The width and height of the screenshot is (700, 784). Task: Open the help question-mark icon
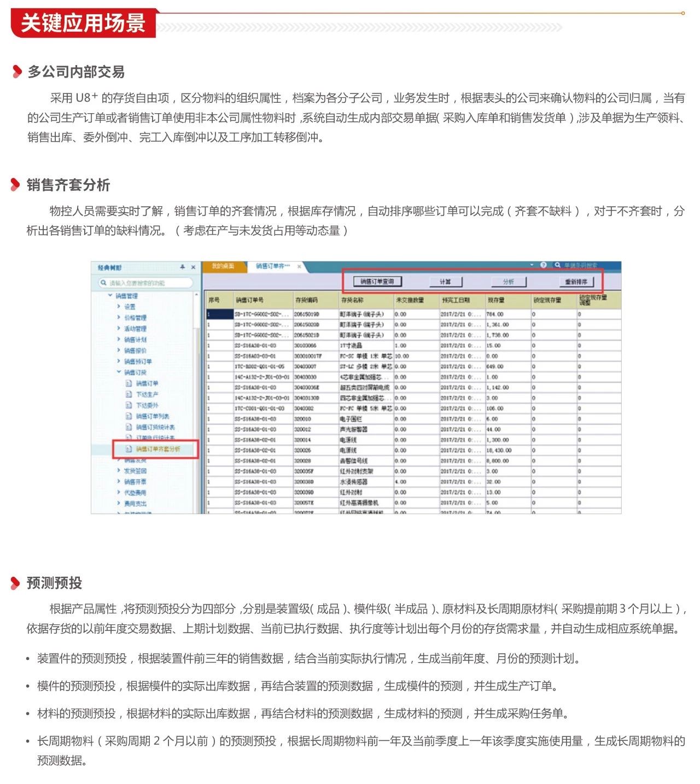pos(544,265)
